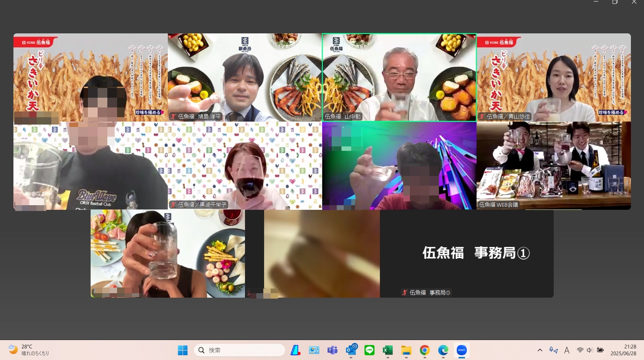Select the tile of the woman drinking from a clear glass

click(x=168, y=254)
